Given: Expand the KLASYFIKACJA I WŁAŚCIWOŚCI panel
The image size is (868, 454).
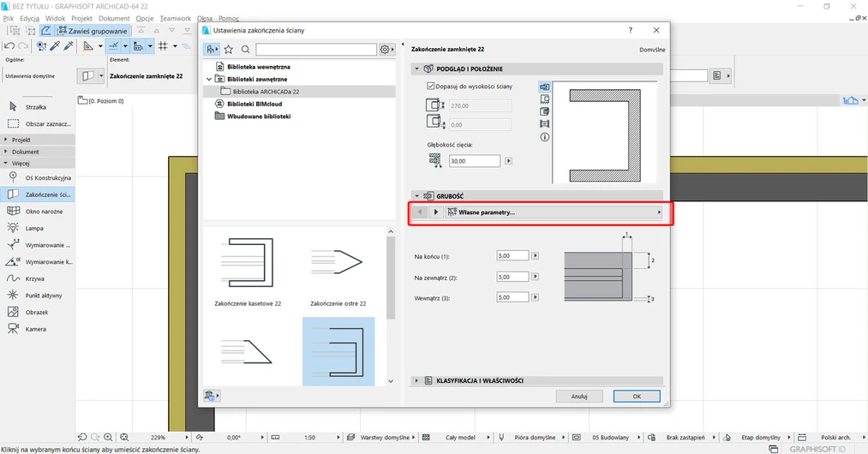Looking at the screenshot, I should point(416,381).
